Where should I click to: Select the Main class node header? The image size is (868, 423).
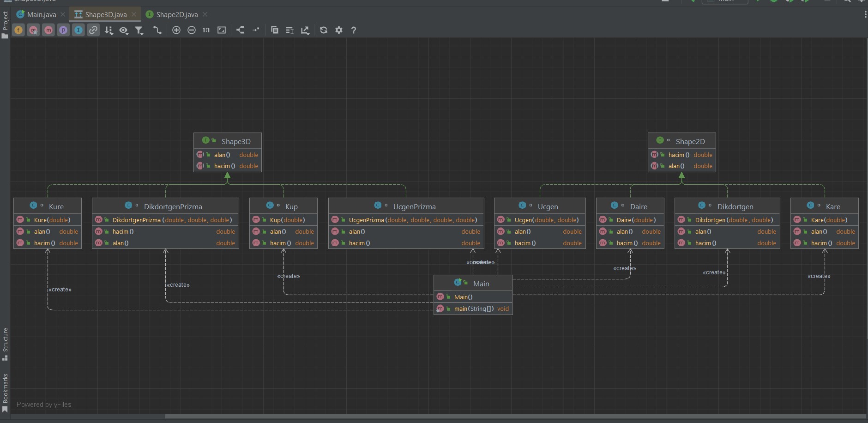[x=473, y=283]
